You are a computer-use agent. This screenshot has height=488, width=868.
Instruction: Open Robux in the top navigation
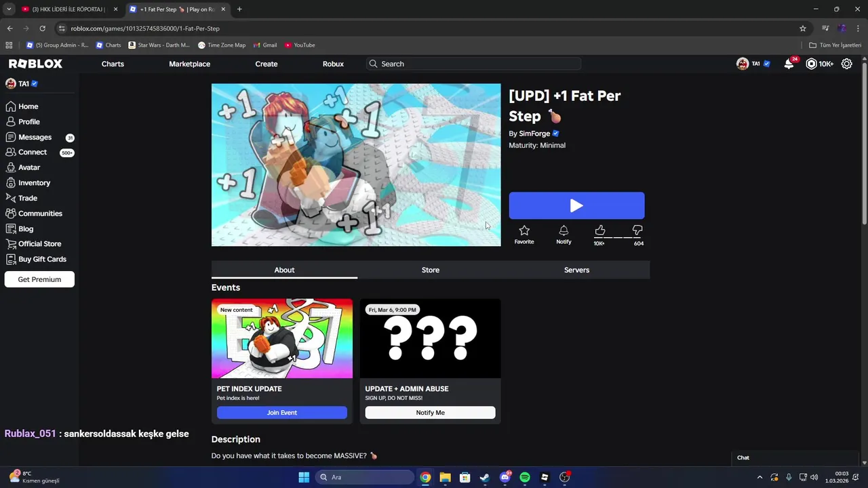333,64
